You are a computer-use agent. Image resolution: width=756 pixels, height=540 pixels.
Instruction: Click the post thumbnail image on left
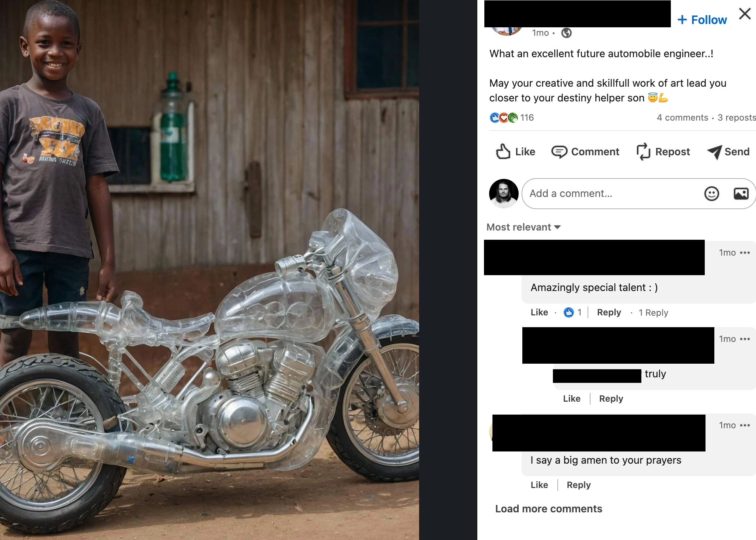pyautogui.click(x=210, y=270)
